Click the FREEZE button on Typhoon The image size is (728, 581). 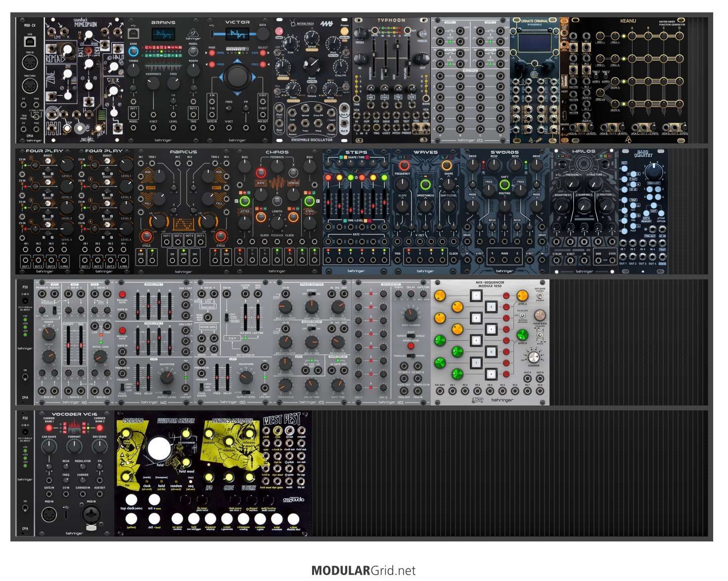click(422, 34)
